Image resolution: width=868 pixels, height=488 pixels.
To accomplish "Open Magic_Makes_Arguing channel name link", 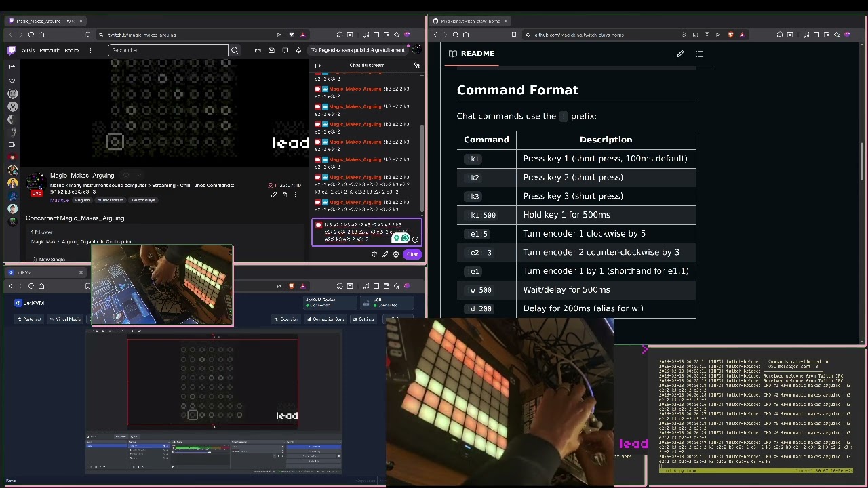I will coord(82,176).
